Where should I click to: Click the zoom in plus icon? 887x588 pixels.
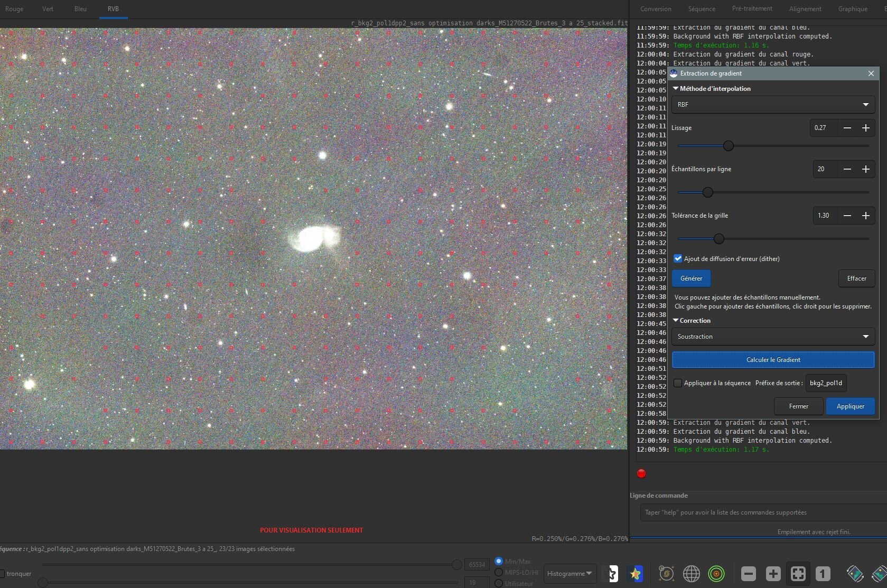pos(773,574)
